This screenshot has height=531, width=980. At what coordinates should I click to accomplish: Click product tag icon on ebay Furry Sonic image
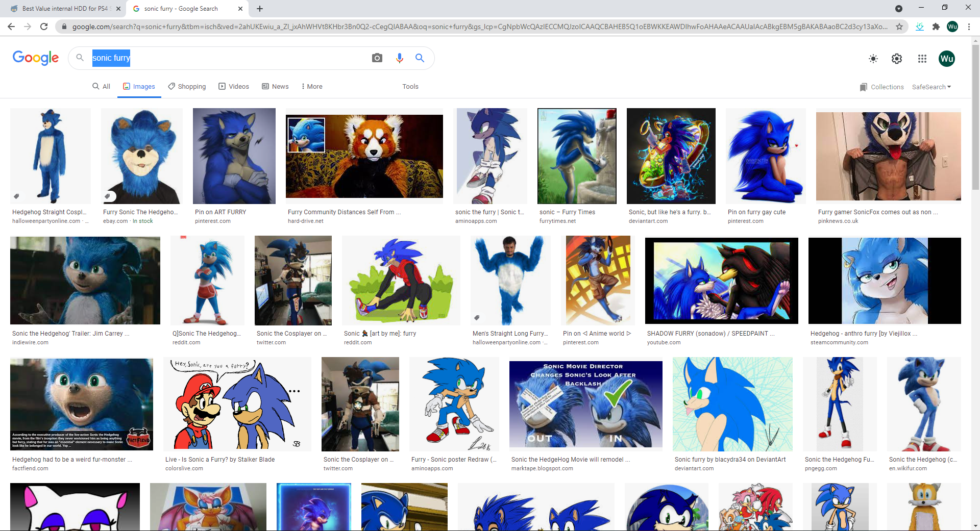coord(108,196)
